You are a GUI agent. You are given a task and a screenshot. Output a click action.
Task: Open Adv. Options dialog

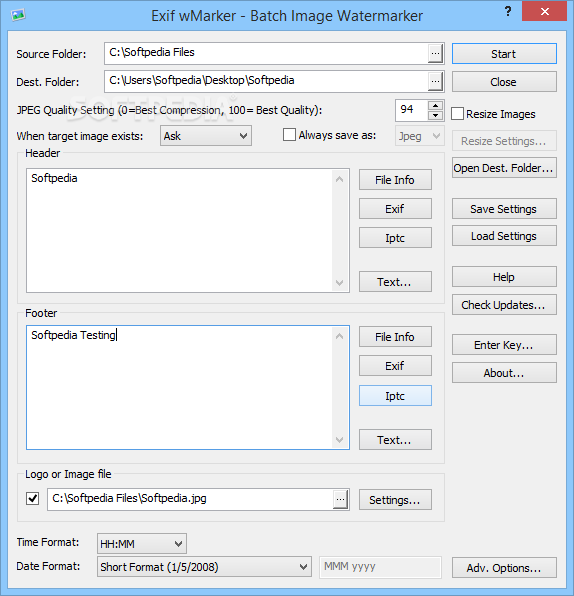pos(504,567)
